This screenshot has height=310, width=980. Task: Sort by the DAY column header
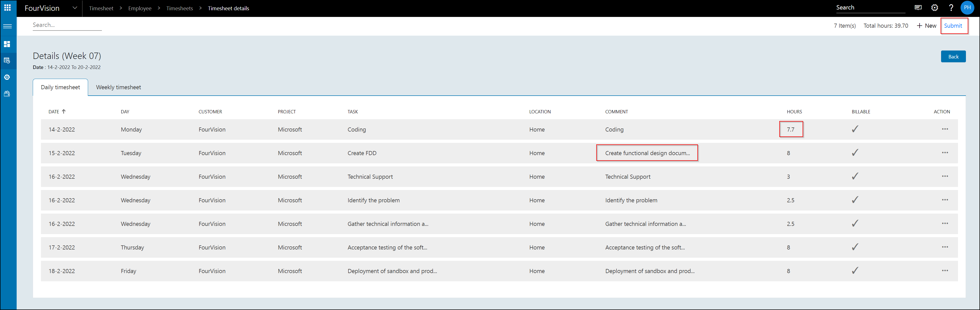[x=125, y=112]
